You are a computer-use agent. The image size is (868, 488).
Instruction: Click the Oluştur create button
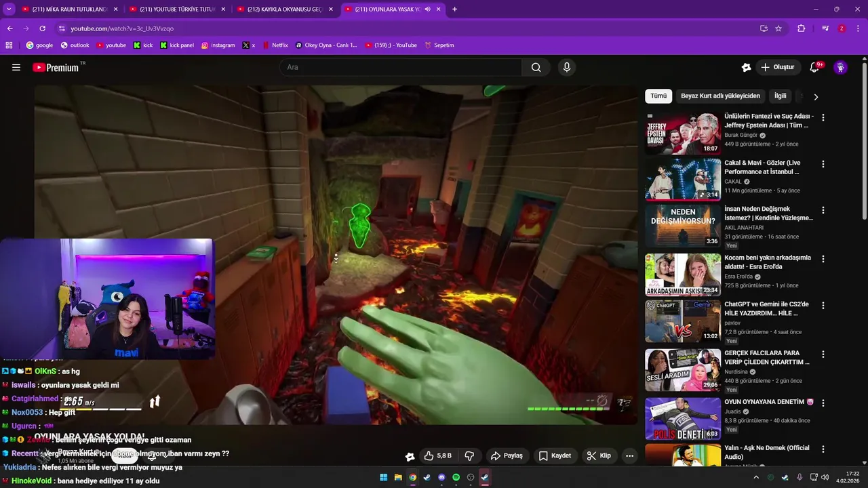pyautogui.click(x=777, y=67)
